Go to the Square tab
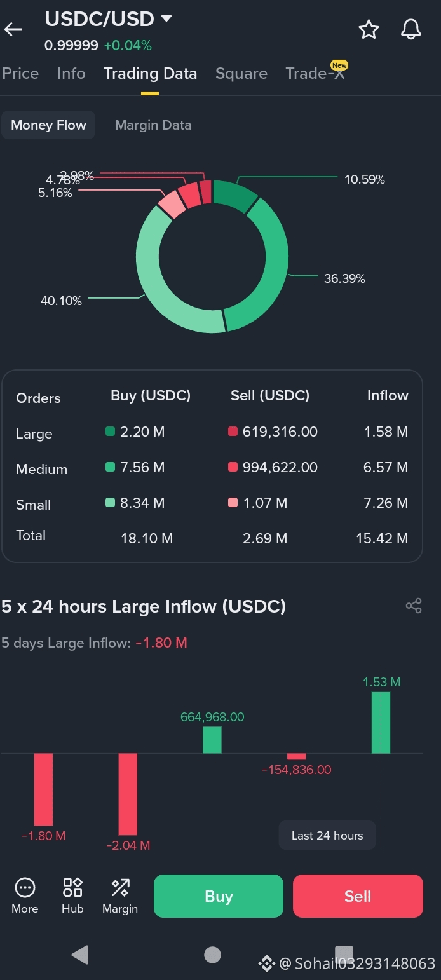 [x=241, y=73]
